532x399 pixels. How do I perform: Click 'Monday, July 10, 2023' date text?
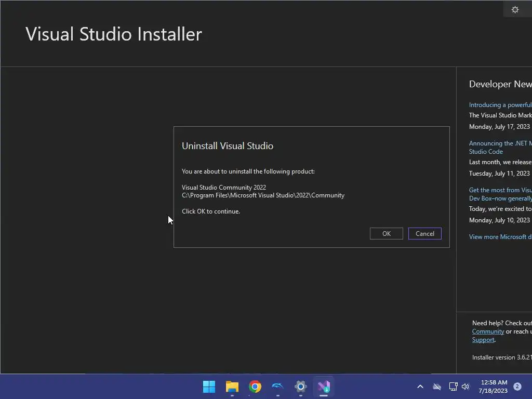(499, 220)
